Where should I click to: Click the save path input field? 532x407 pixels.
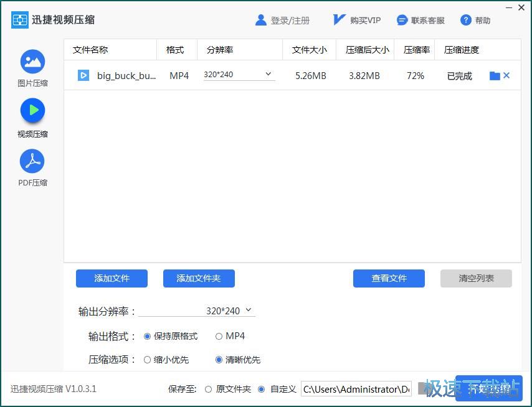356,389
